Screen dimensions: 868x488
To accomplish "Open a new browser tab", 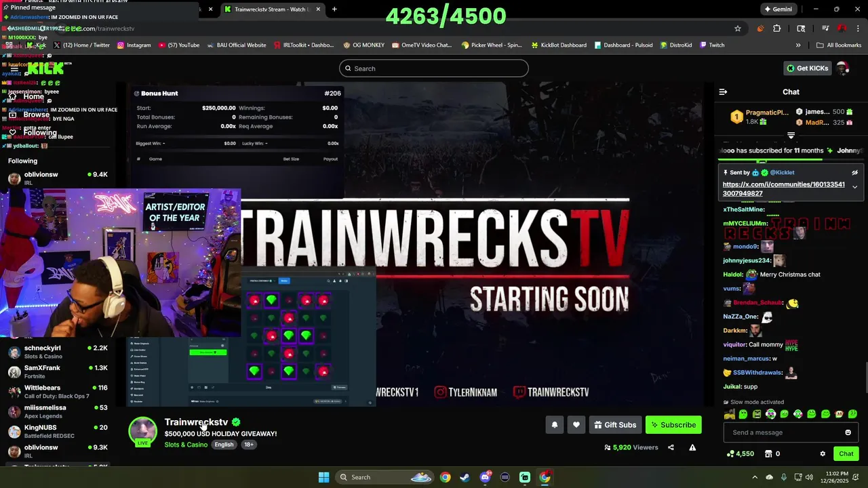I will pos(334,9).
